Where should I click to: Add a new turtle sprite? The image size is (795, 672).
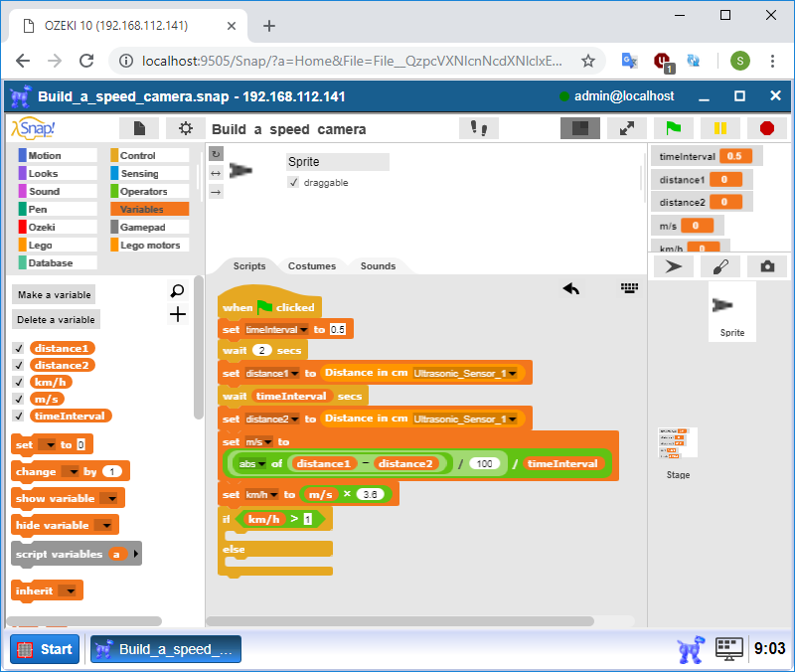(x=674, y=266)
